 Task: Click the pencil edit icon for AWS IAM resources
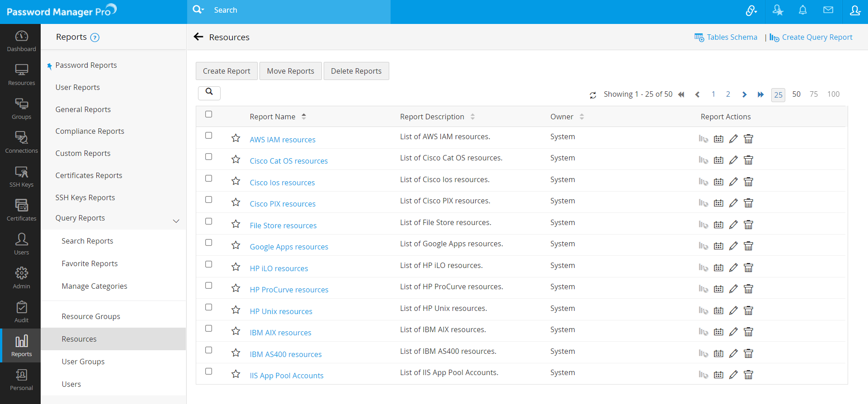(733, 139)
